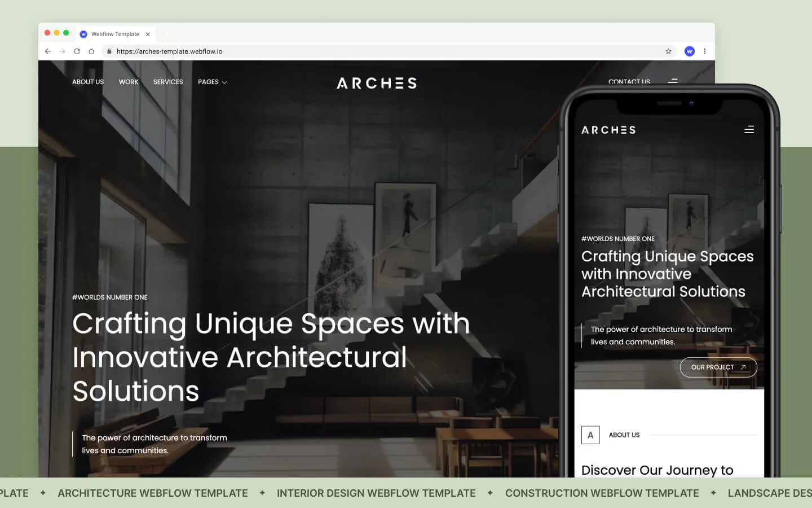This screenshot has height=508, width=812.
Task: Open desktop site hamburger menu
Action: 672,81
